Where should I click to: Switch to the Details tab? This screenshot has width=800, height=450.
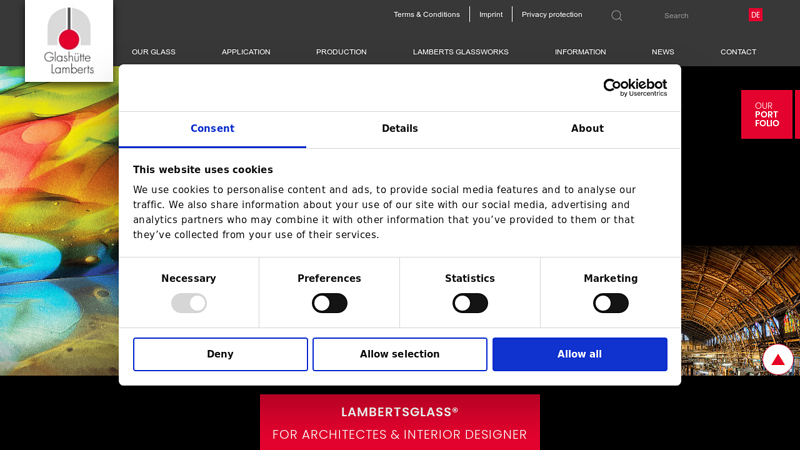click(x=400, y=129)
